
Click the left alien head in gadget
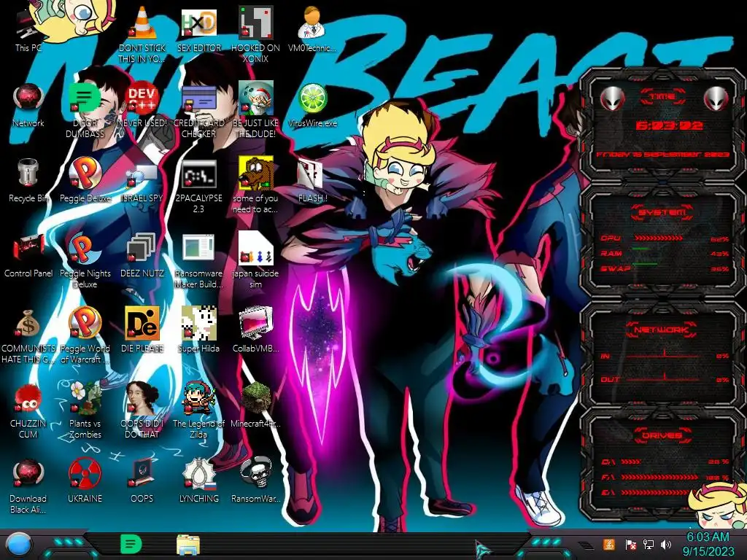pyautogui.click(x=612, y=99)
